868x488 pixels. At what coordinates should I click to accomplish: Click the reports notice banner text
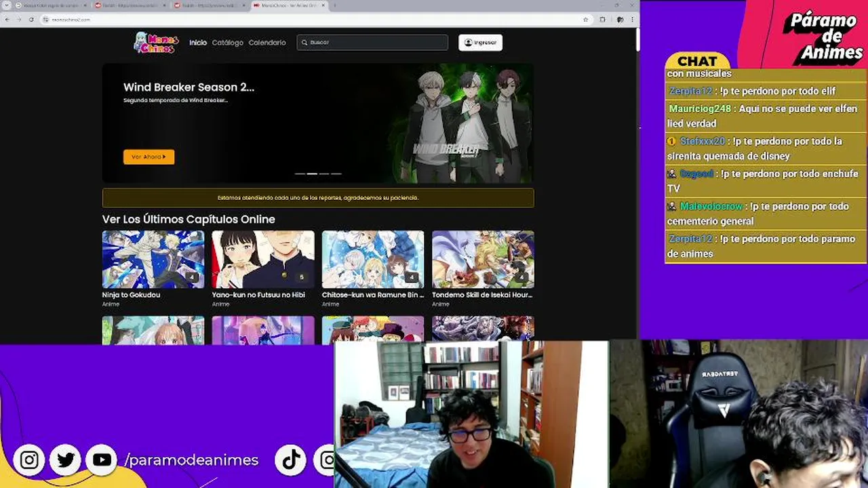click(x=318, y=198)
